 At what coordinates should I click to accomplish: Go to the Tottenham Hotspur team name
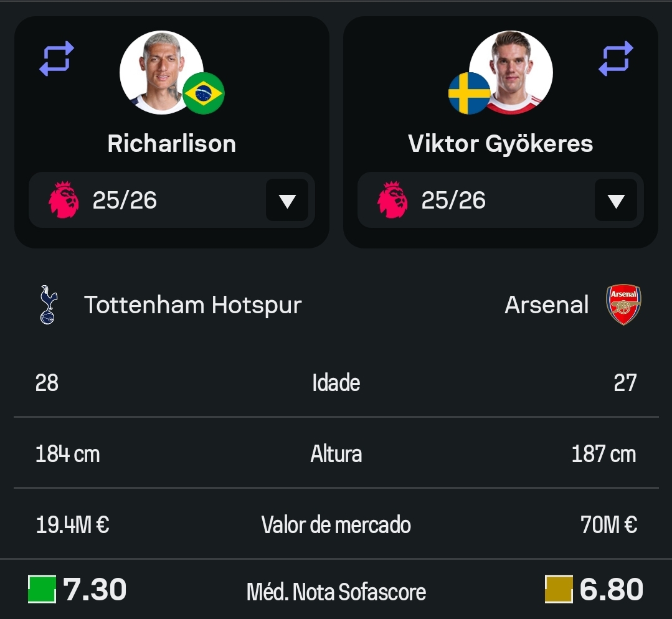point(193,305)
